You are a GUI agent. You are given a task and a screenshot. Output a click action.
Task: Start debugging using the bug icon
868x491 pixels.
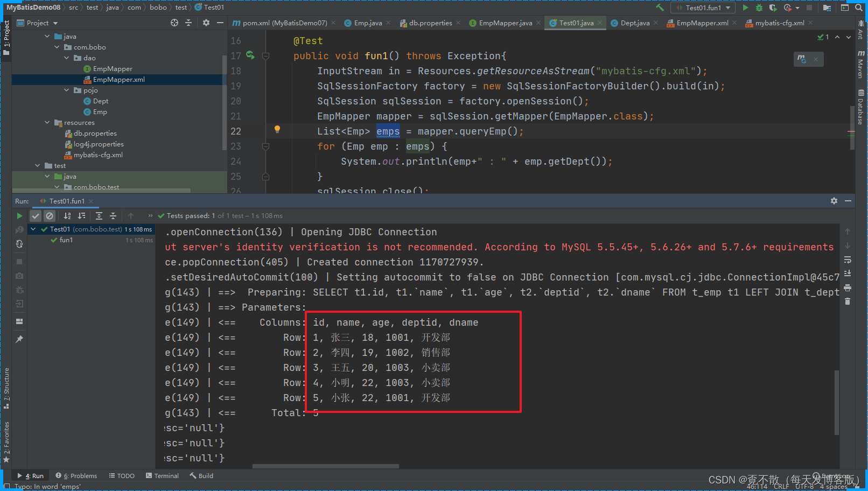click(x=759, y=7)
